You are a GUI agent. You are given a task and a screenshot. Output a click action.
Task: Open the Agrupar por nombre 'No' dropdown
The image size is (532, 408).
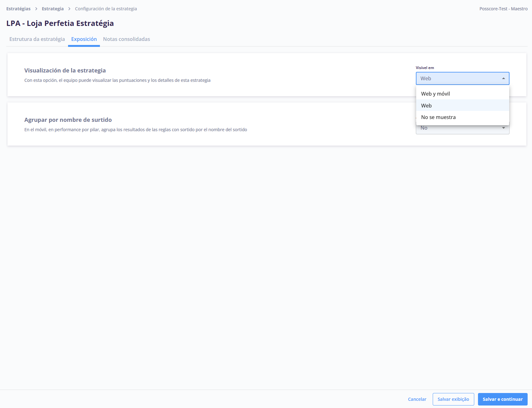click(x=459, y=129)
